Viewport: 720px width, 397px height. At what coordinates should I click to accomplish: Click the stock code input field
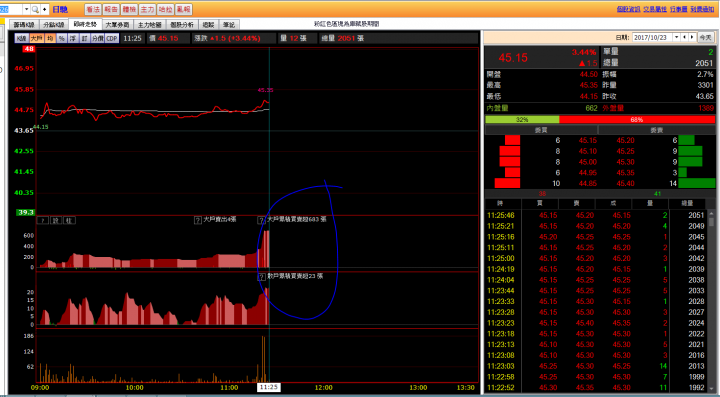[x=10, y=9]
